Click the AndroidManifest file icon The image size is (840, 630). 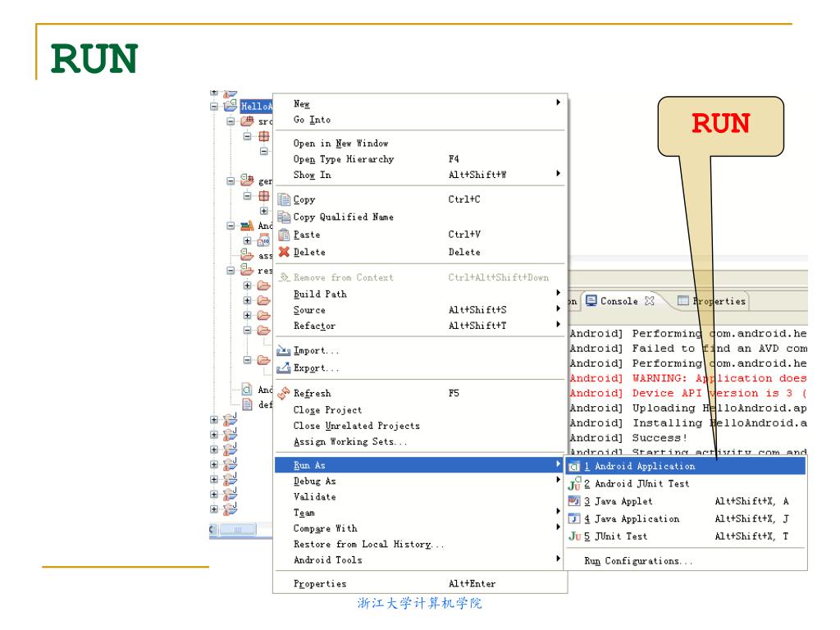tap(247, 389)
